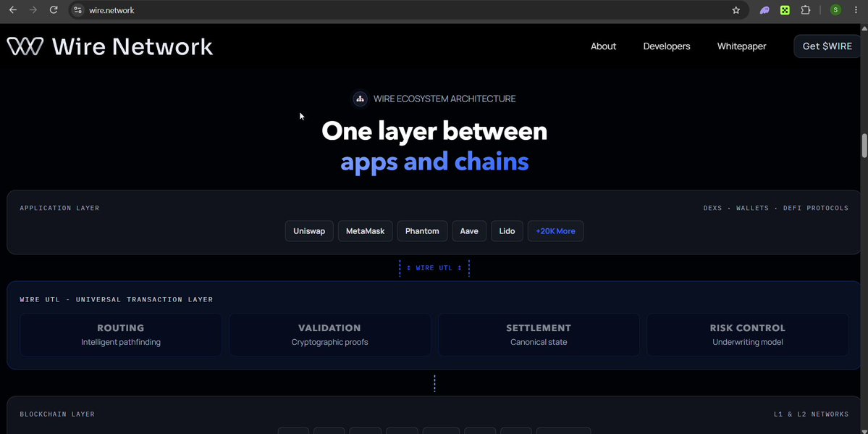Select the MetaMask app chip
868x434 pixels.
[x=366, y=231]
